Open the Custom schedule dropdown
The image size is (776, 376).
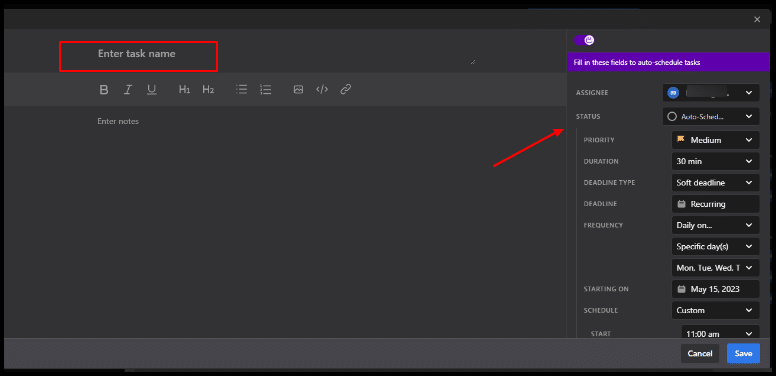click(x=715, y=310)
